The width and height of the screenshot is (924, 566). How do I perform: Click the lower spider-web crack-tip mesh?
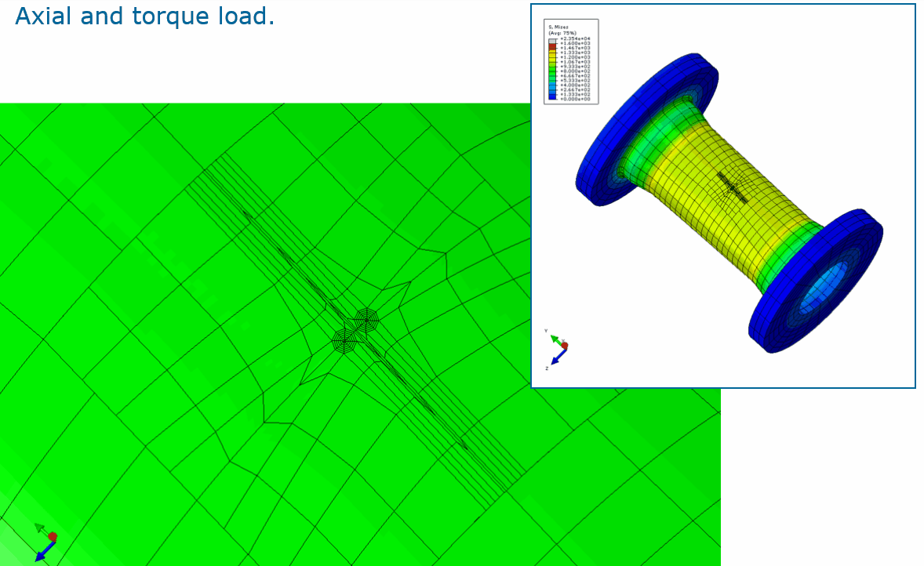tap(344, 341)
